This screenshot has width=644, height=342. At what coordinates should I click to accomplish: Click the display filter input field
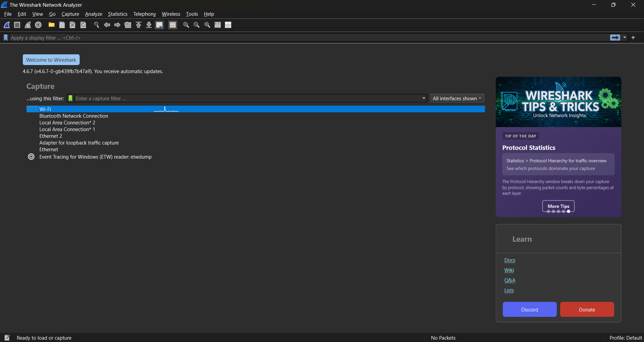pyautogui.click(x=309, y=38)
